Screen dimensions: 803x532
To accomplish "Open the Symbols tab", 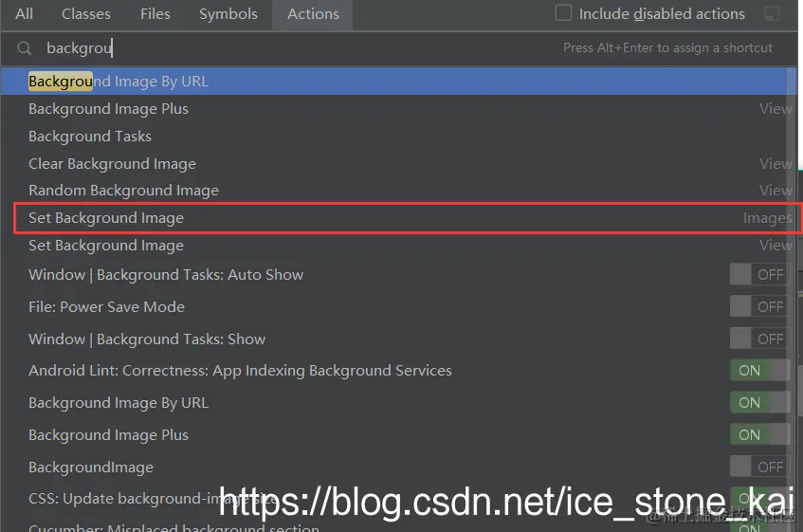I will tap(228, 14).
